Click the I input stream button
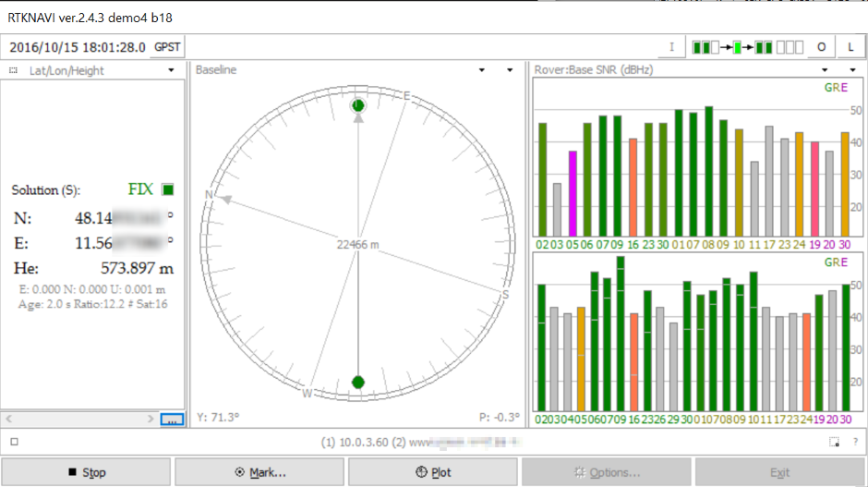This screenshot has width=868, height=487. (671, 47)
